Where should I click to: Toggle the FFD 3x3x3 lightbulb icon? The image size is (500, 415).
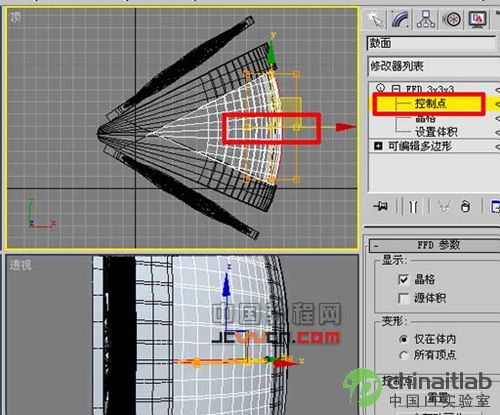click(380, 88)
